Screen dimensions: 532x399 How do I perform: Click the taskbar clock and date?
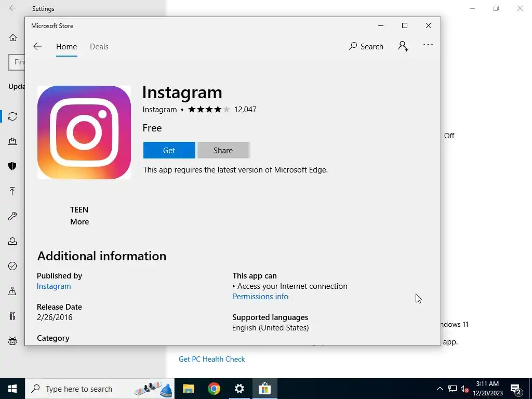pos(487,389)
